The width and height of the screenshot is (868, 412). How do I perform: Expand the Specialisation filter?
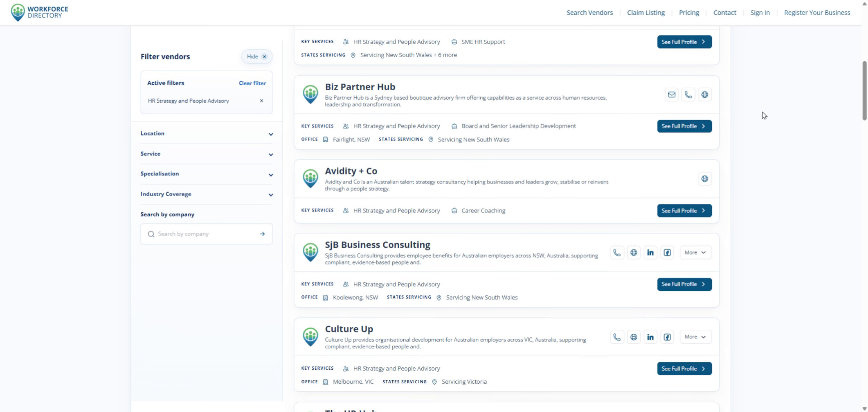207,174
